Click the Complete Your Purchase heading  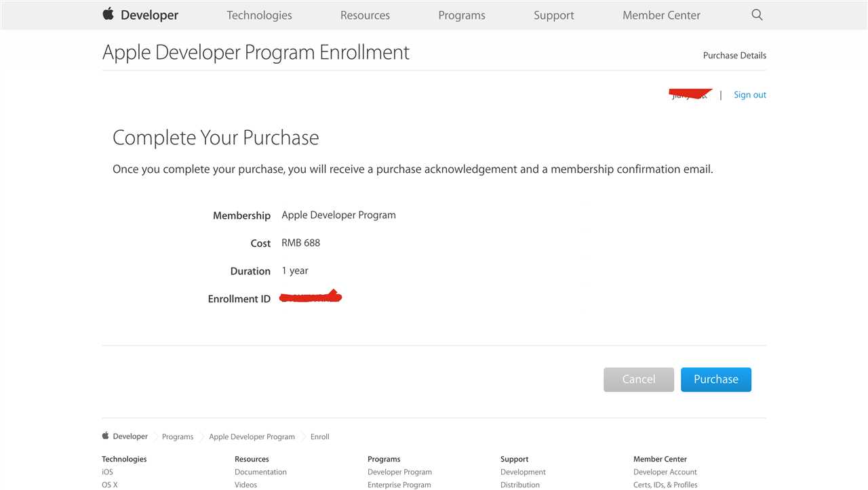tap(216, 138)
